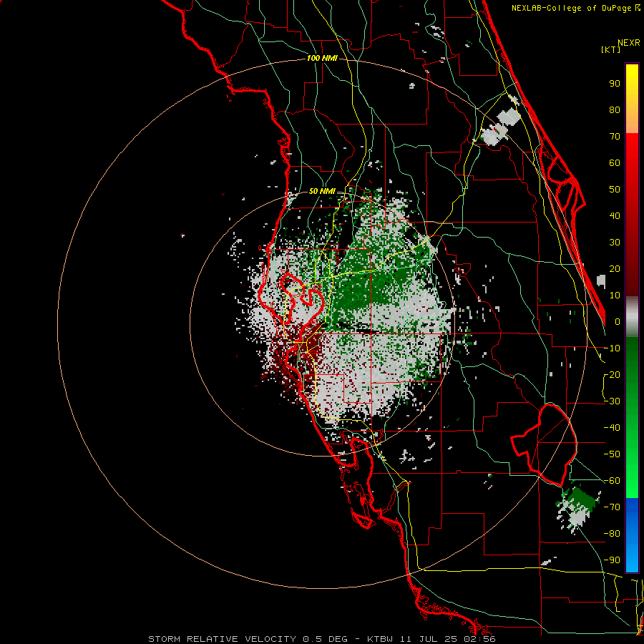The height and width of the screenshot is (644, 644).
Task: Click the 10 knot legend value
Action: 615,296
